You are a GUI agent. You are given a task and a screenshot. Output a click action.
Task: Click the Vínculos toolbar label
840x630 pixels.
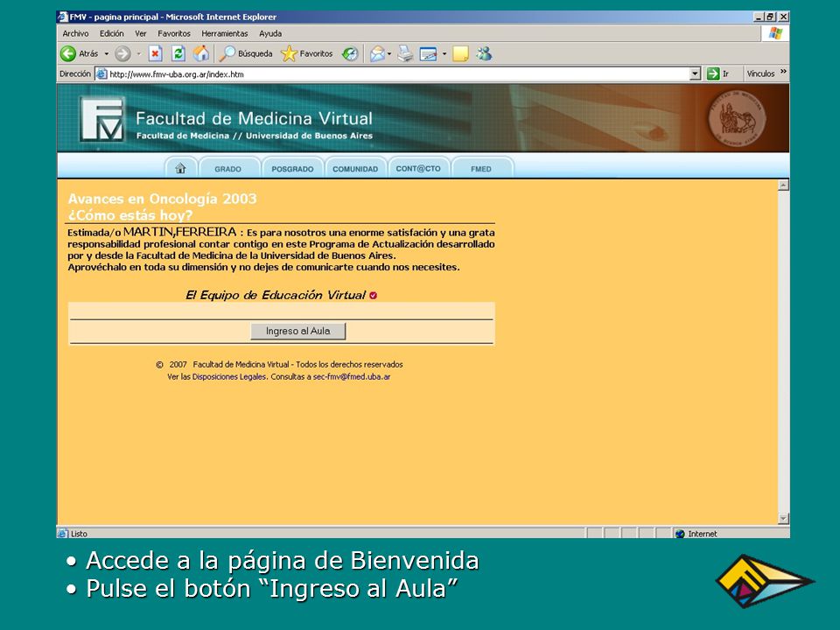[760, 73]
